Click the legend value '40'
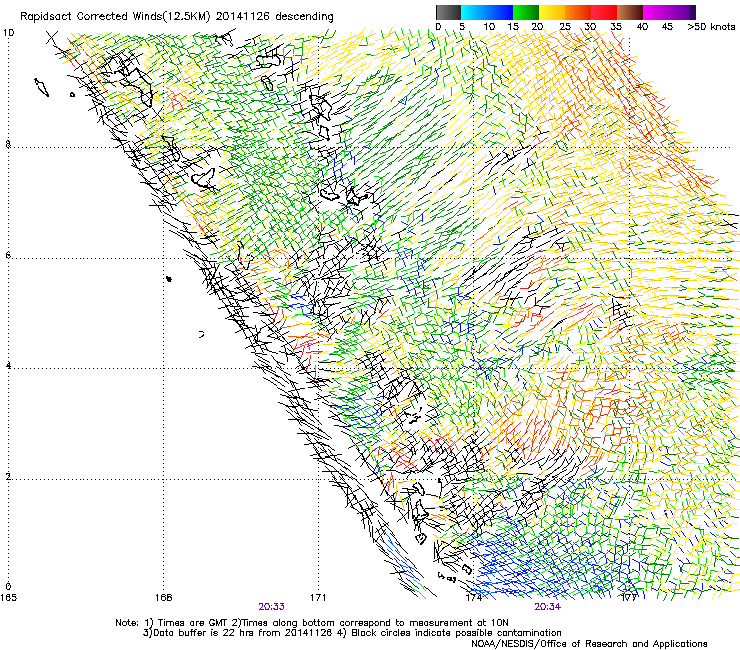740x650 pixels. (642, 27)
